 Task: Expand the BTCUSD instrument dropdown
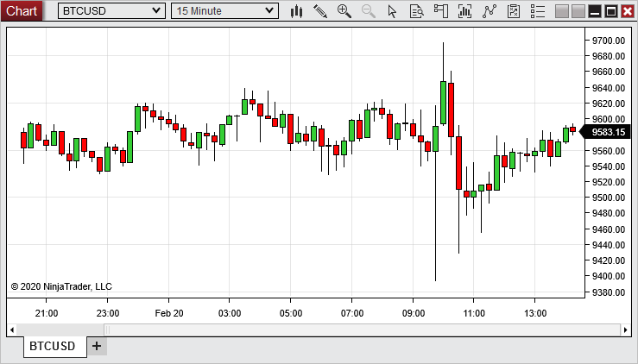tap(155, 11)
